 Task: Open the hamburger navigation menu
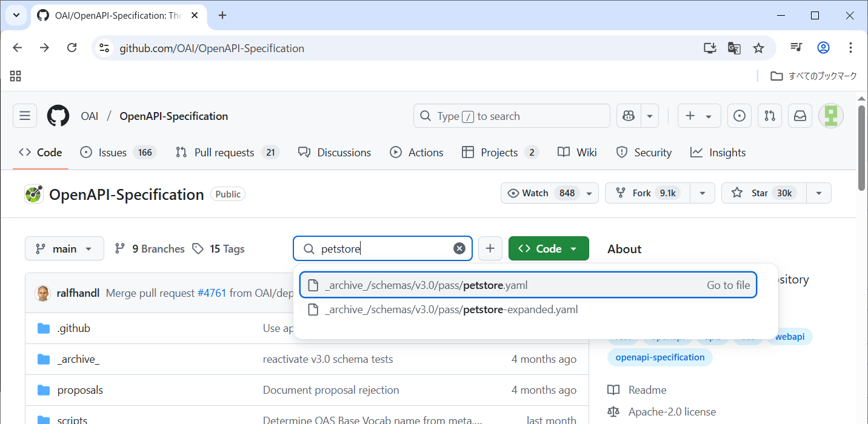[25, 116]
